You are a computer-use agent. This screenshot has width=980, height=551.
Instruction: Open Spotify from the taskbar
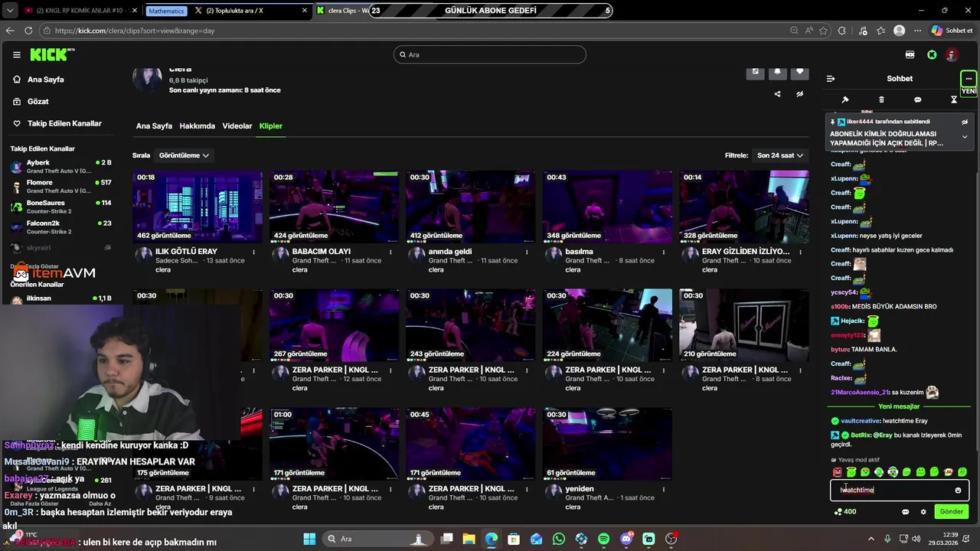[x=604, y=539]
